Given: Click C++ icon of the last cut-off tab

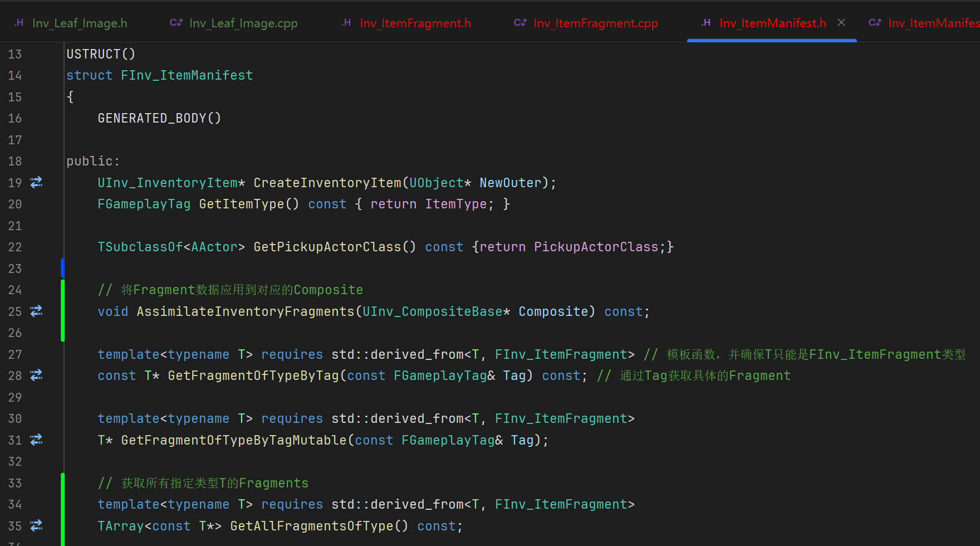Looking at the screenshot, I should click(x=875, y=23).
